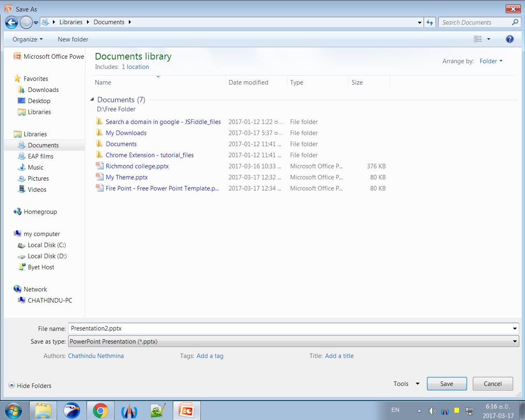Image resolution: width=525 pixels, height=420 pixels.
Task: Open Videos library
Action: coord(32,190)
